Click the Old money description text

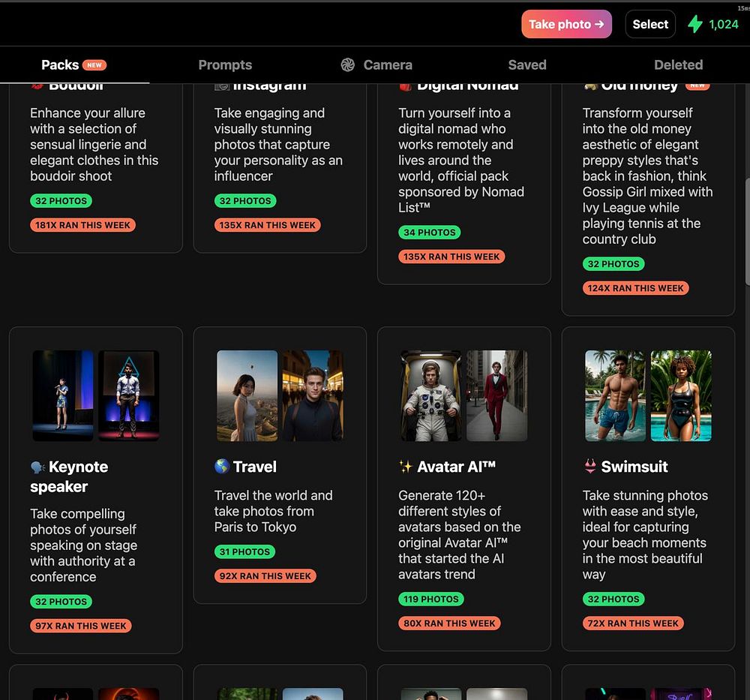point(648,176)
